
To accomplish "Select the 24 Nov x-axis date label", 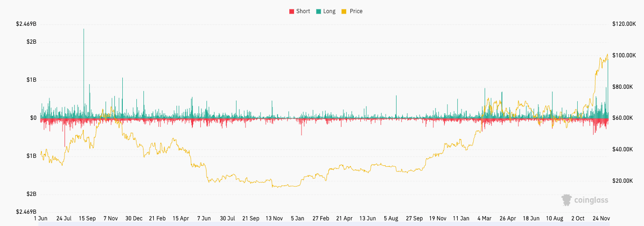I will click(x=601, y=218).
